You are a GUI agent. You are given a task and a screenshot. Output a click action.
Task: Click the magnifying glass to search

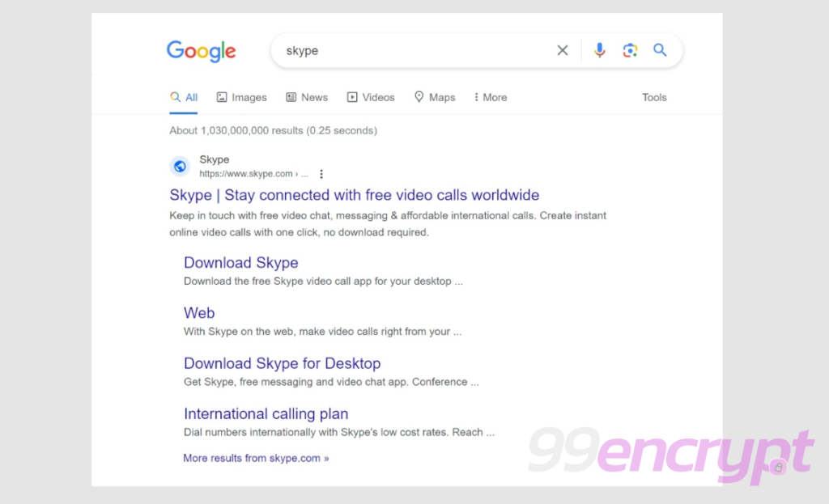coord(660,49)
